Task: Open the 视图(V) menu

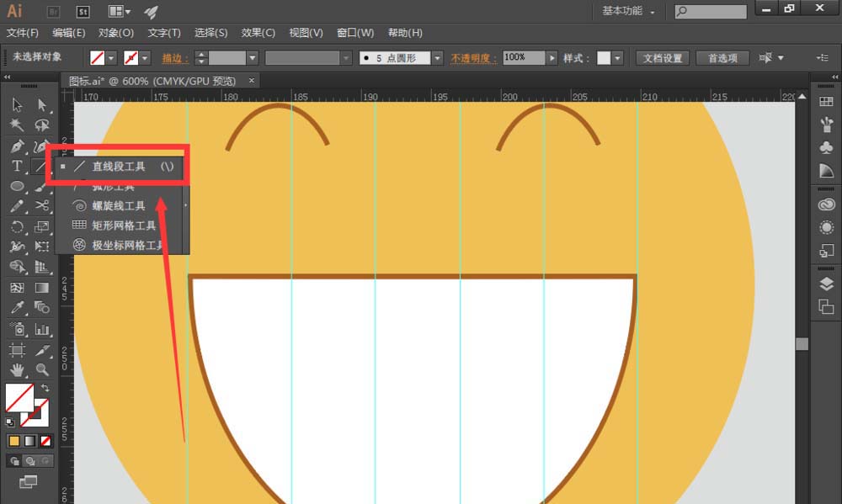Action: tap(306, 33)
